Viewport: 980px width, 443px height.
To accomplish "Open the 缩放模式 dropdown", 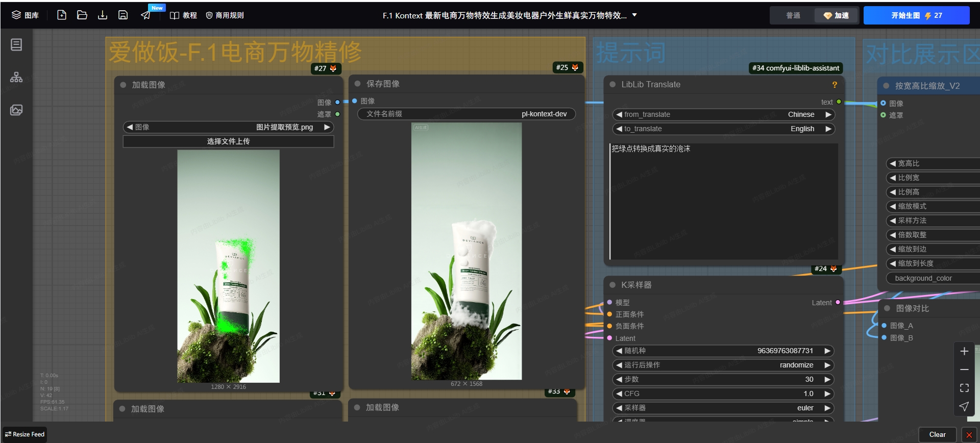I will 933,206.
